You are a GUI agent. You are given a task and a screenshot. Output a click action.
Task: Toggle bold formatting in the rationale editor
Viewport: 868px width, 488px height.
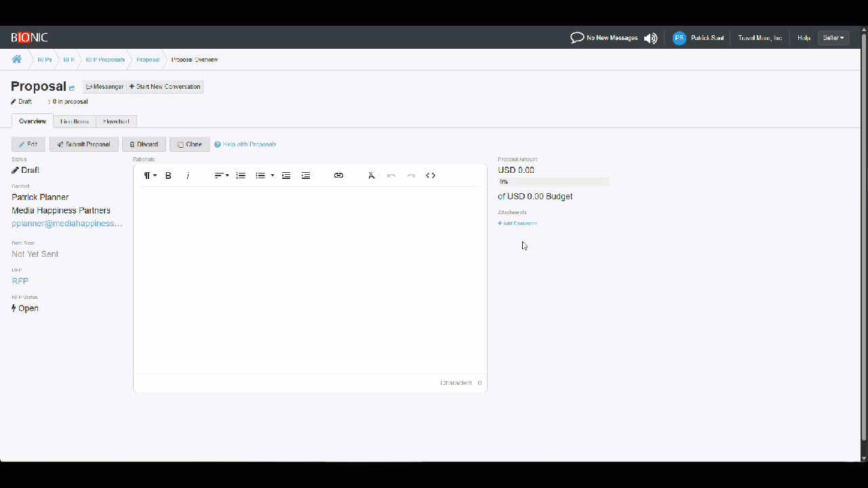tap(168, 176)
